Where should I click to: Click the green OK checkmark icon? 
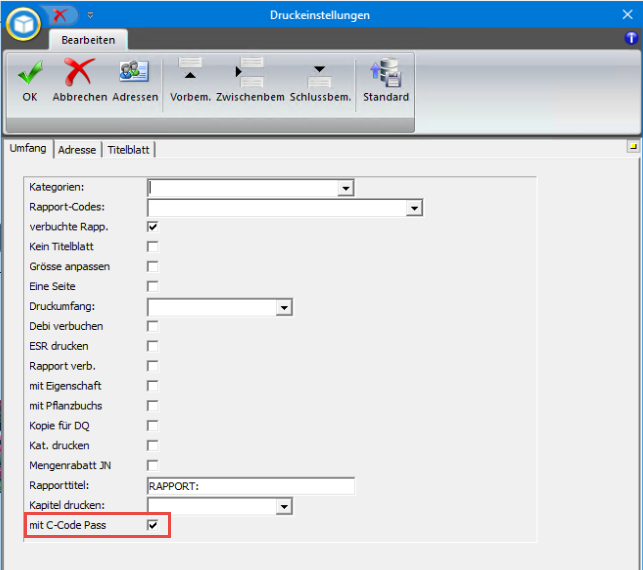pos(29,73)
